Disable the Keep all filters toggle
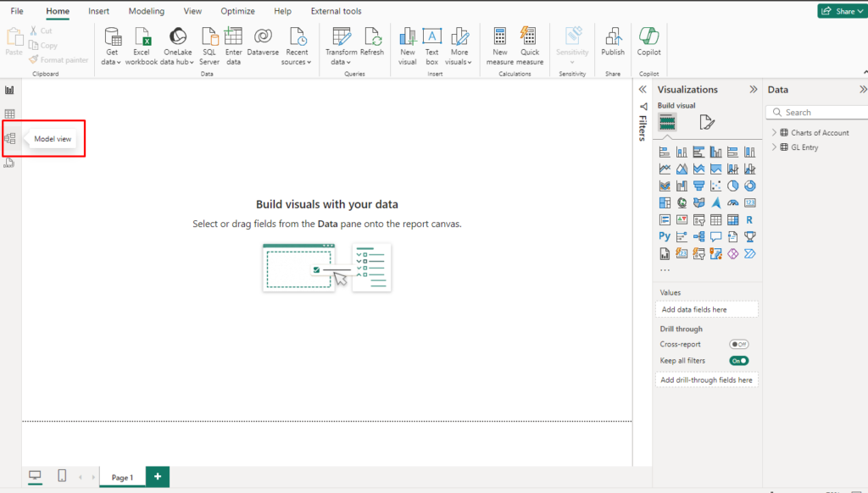 (x=738, y=360)
